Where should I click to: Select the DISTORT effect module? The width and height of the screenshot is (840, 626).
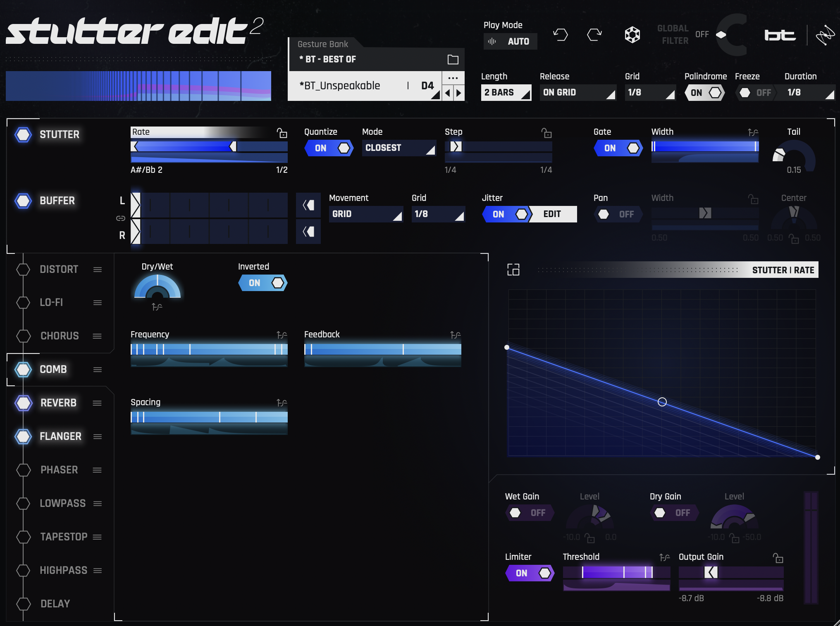59,270
